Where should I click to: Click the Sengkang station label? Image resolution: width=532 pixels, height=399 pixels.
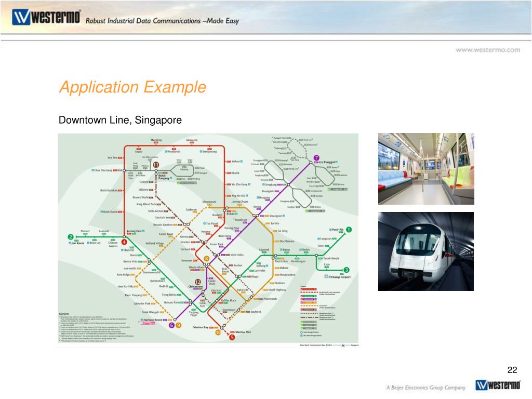tap(271, 184)
